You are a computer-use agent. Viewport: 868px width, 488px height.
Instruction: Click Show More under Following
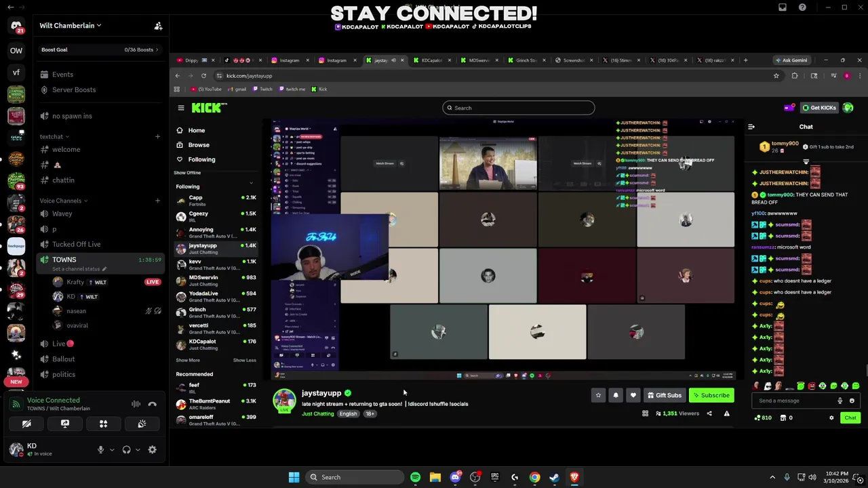tap(188, 361)
